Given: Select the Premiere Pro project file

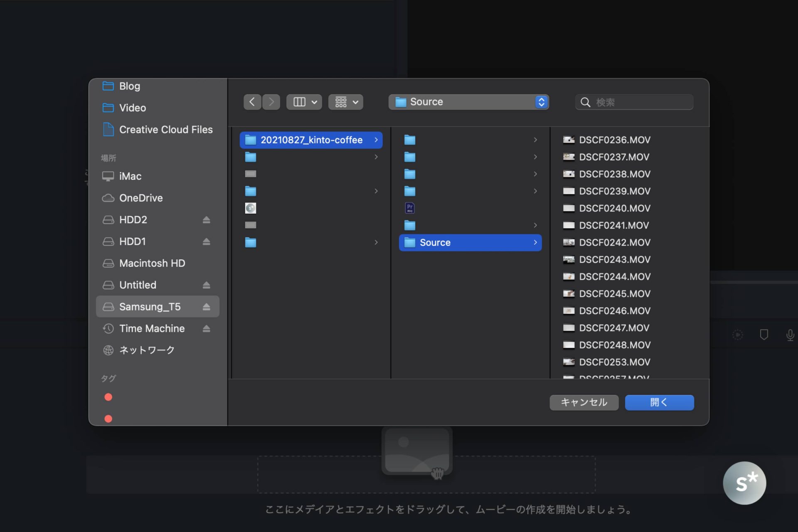Looking at the screenshot, I should point(409,208).
